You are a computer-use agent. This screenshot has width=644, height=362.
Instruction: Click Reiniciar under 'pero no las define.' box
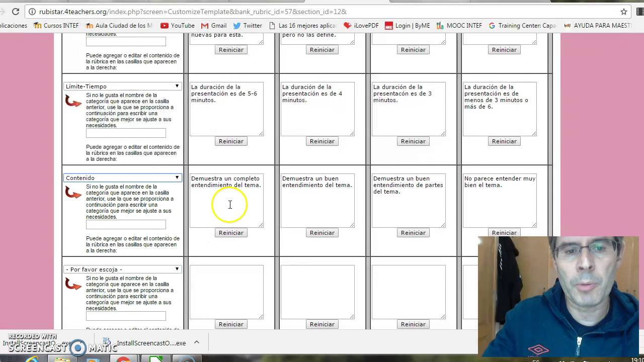(x=322, y=50)
